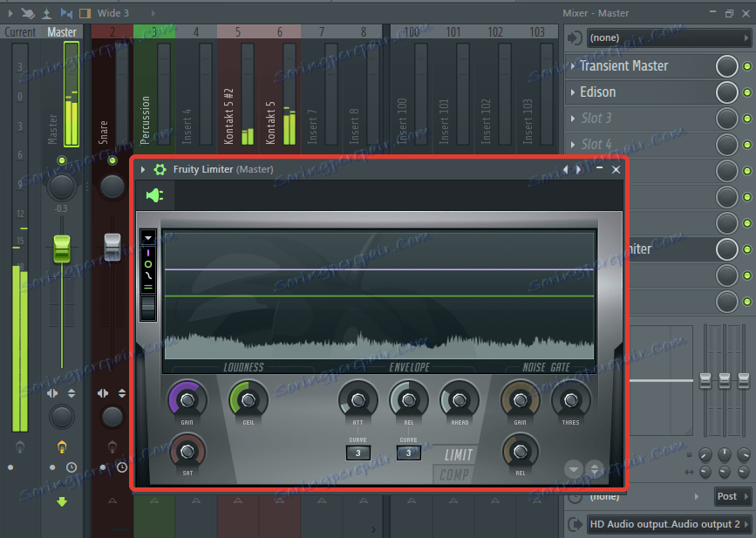Switch to COMP mode
This screenshot has width=756, height=538.
(x=454, y=475)
